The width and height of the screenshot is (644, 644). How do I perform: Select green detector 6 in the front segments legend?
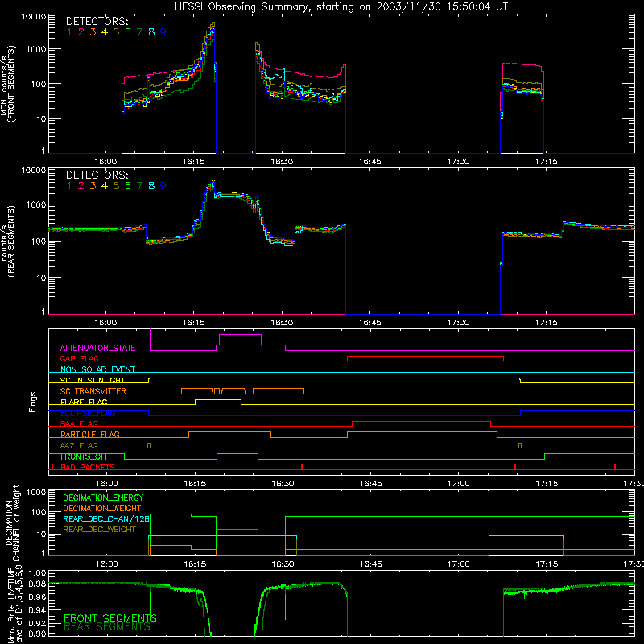pos(128,31)
